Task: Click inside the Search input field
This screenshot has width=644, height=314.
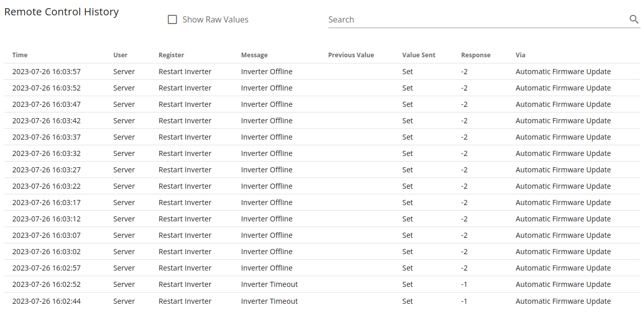Action: click(x=478, y=19)
